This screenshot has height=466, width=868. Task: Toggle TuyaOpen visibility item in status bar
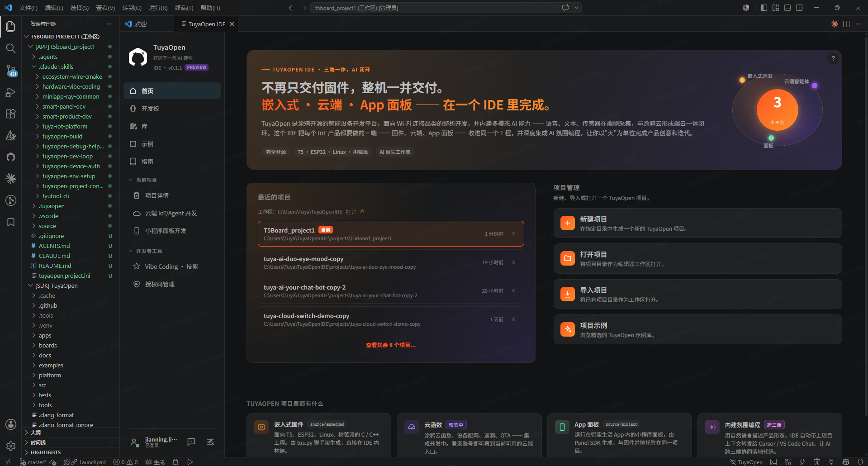(746, 462)
